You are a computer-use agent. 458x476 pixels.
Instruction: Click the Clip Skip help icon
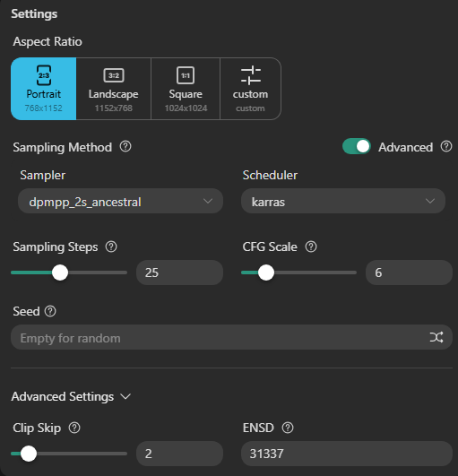tap(74, 428)
